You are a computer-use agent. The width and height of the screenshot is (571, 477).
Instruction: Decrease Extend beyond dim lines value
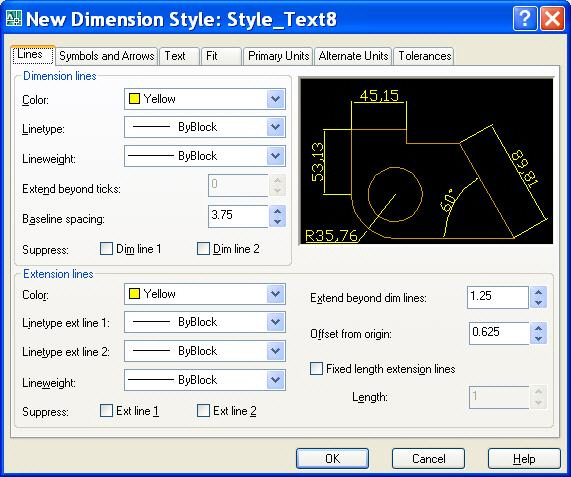(x=538, y=303)
